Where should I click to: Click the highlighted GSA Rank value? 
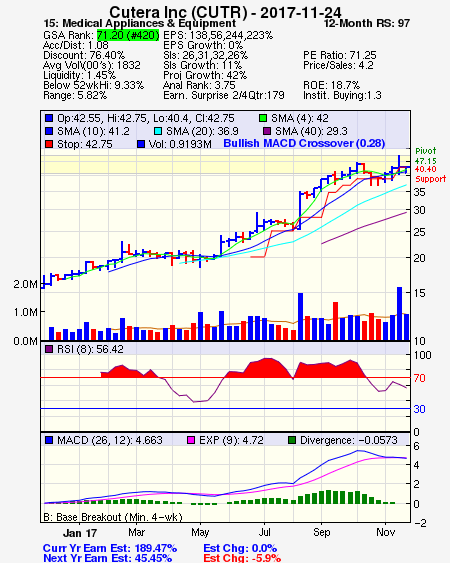128,35
